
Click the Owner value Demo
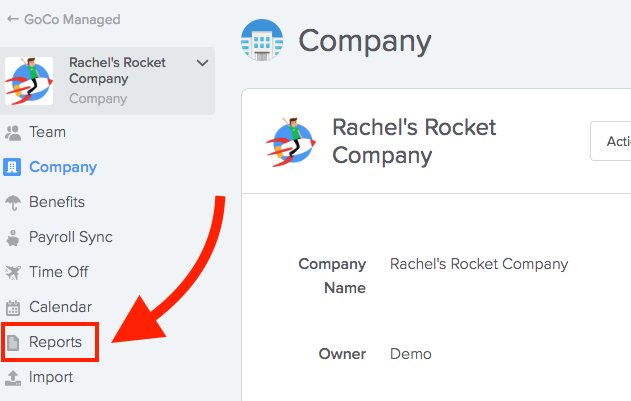click(410, 354)
